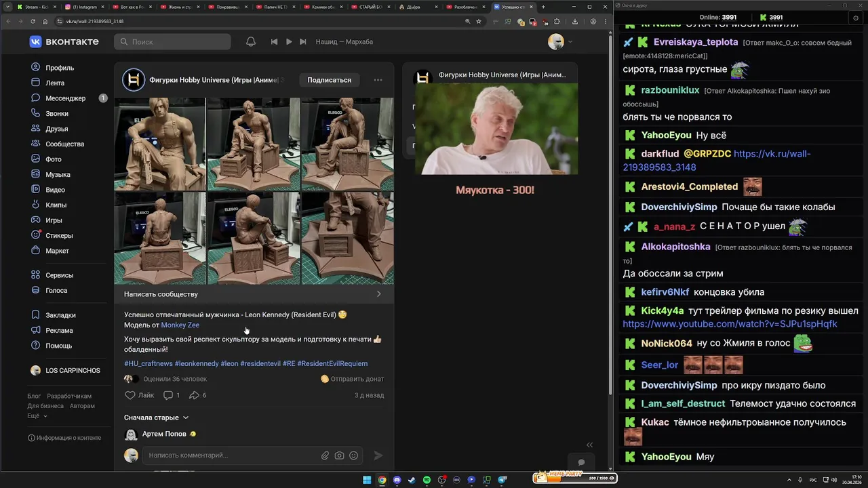Switch to the СТАРЫЙ БОГ browser tab
The height and width of the screenshot is (488, 868).
tap(372, 7)
